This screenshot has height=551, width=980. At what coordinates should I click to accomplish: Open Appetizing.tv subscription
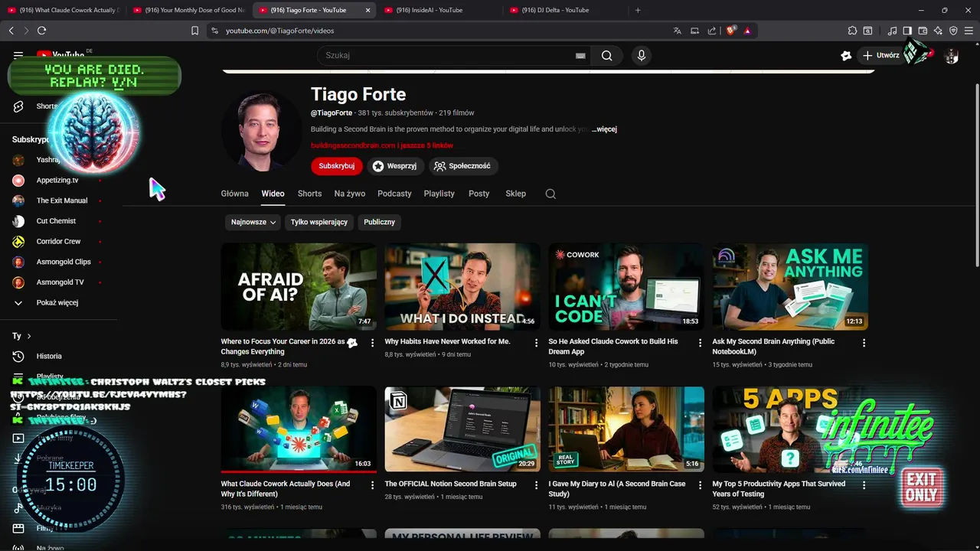(57, 180)
